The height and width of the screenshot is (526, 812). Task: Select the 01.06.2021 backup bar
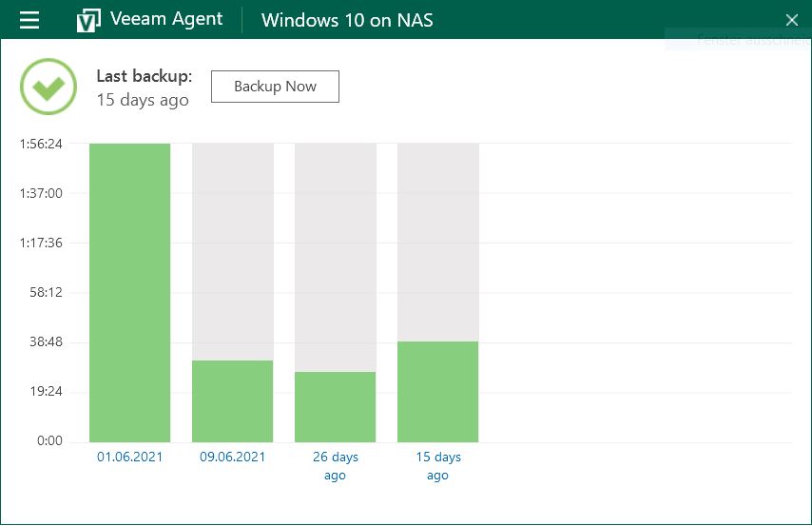[x=129, y=293]
